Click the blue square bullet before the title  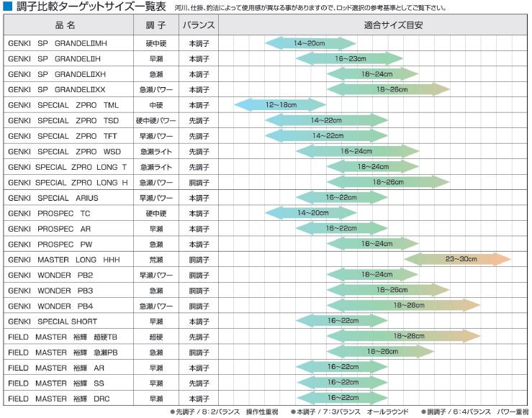coord(8,6)
